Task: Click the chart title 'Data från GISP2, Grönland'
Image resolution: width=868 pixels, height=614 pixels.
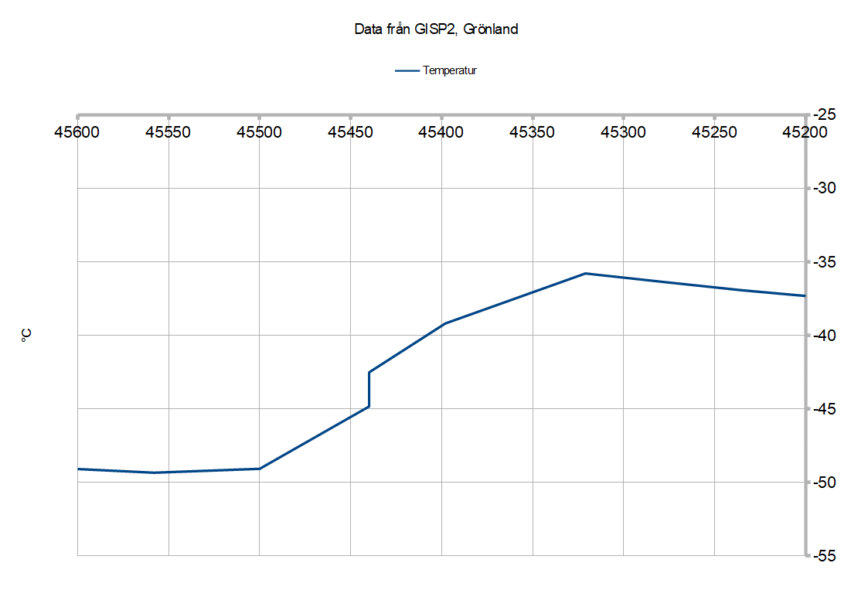Action: coord(436,29)
